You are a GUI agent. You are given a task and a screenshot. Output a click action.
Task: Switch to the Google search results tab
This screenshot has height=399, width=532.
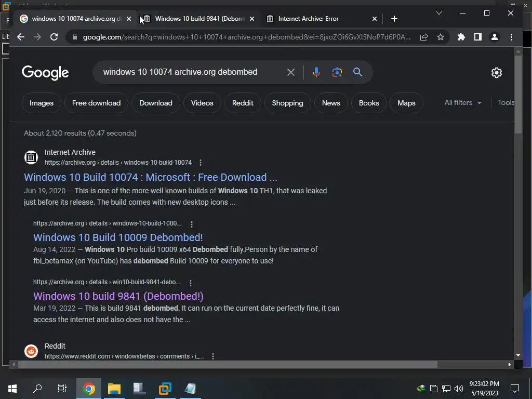tap(75, 19)
